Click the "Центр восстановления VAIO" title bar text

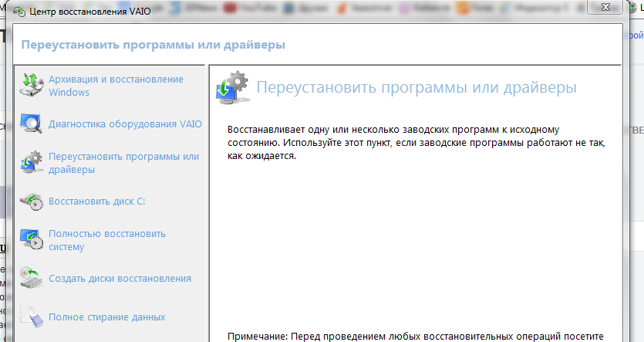pos(85,13)
